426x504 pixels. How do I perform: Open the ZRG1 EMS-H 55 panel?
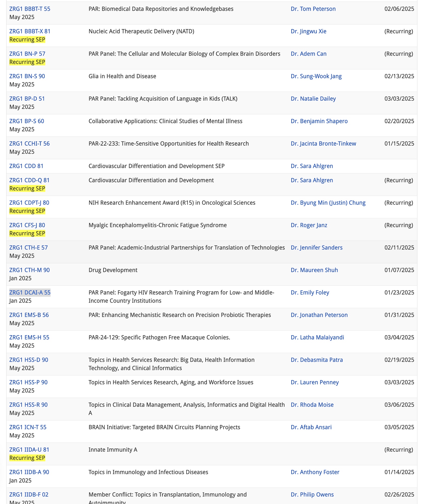pyautogui.click(x=29, y=337)
